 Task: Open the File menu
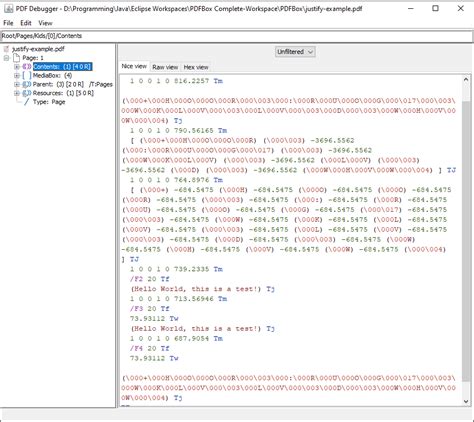(8, 23)
